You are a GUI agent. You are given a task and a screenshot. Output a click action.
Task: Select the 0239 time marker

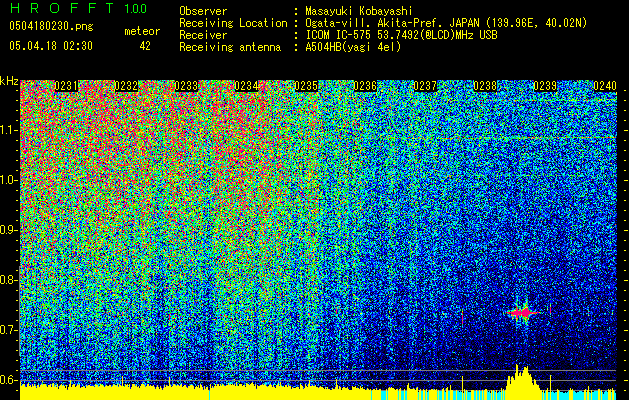coord(545,87)
